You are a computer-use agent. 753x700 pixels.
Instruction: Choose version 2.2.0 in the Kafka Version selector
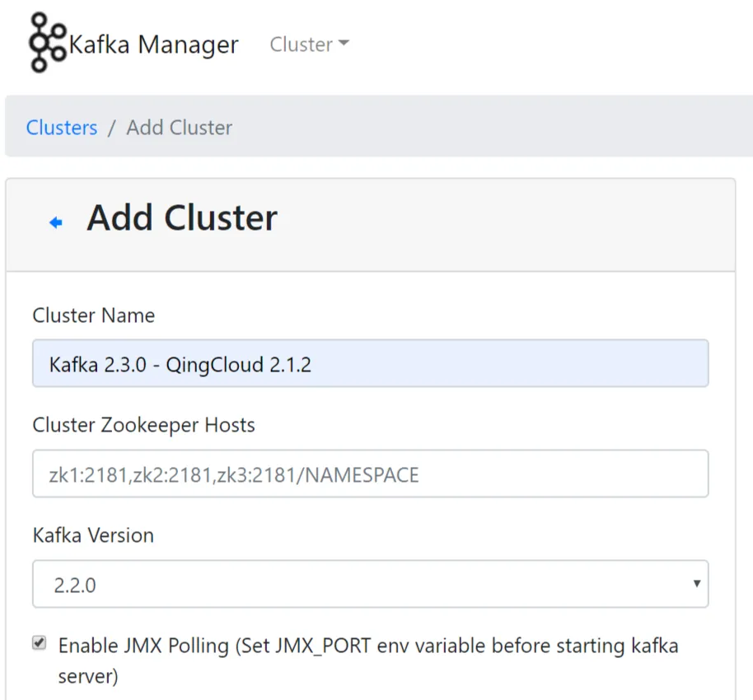point(371,585)
